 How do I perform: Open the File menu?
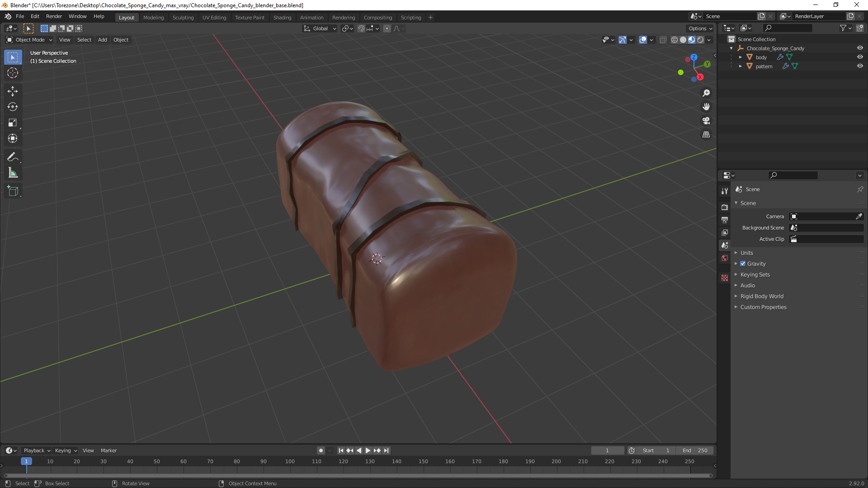point(20,16)
